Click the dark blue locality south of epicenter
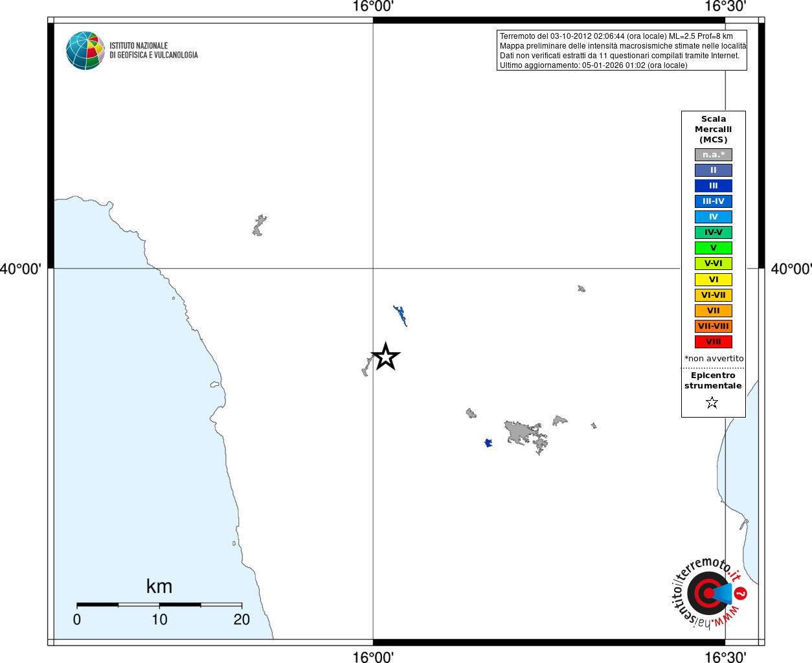Image resolution: width=812 pixels, height=663 pixels. pyautogui.click(x=488, y=443)
